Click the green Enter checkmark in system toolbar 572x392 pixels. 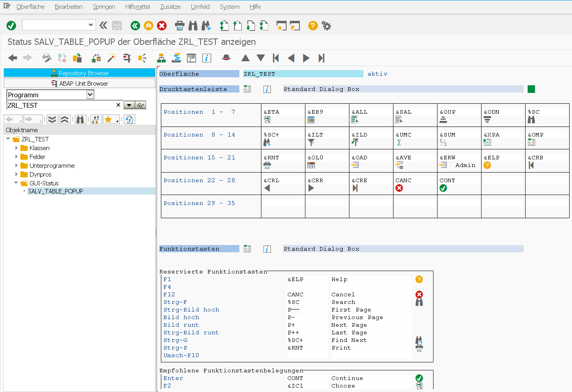[x=11, y=26]
